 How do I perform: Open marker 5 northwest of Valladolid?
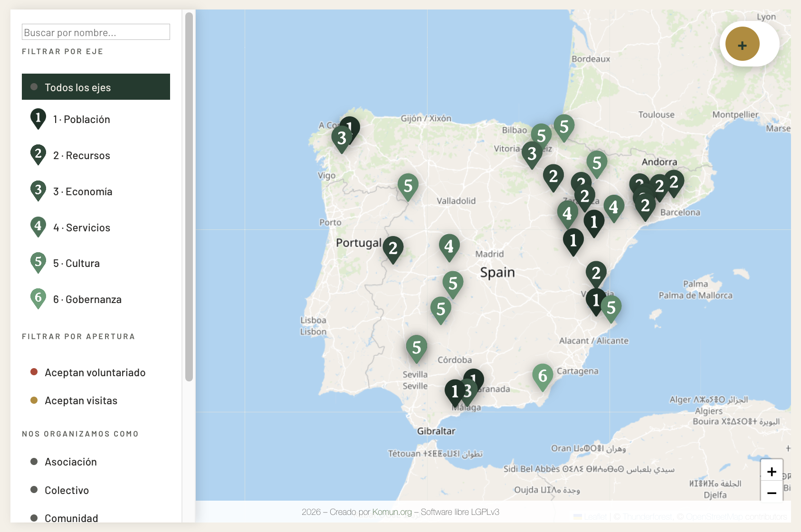408,187
